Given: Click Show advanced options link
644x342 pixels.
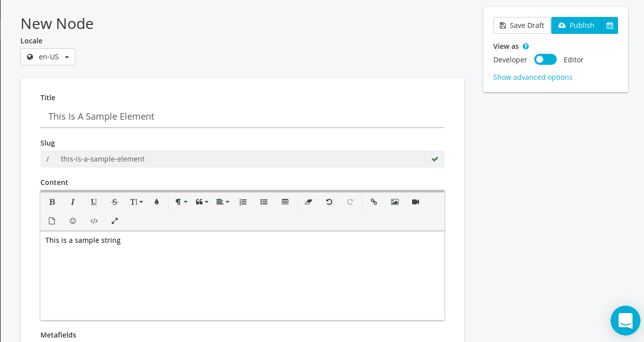Looking at the screenshot, I should pos(533,77).
